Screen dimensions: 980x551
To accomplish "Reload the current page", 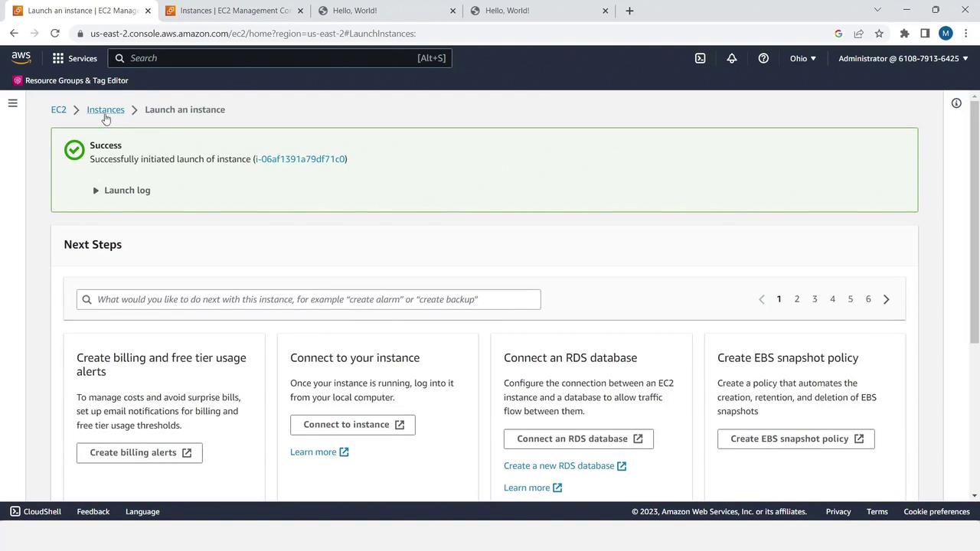I will [x=55, y=34].
